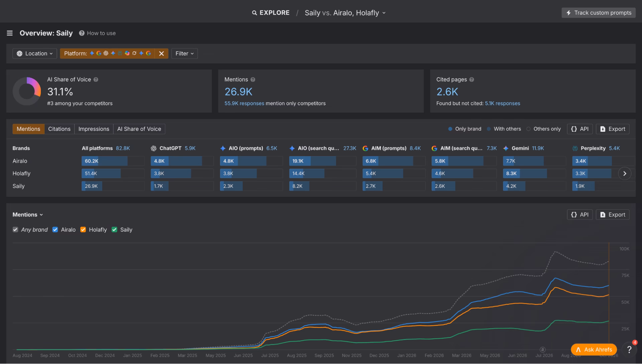Switch to the AI Share of Voice tab
This screenshot has width=642, height=364.
tap(139, 129)
